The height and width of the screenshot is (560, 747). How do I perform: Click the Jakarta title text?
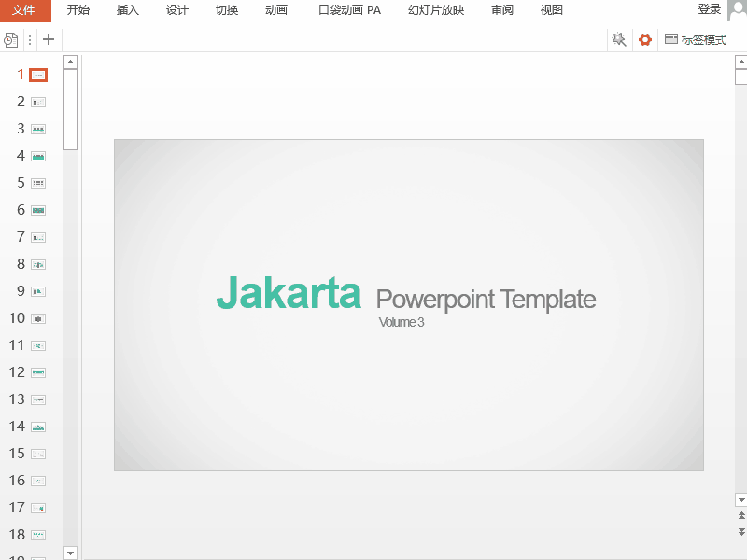pos(289,293)
